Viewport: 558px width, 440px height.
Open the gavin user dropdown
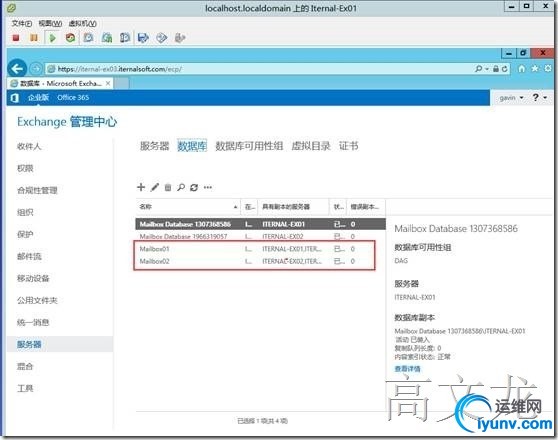(x=511, y=98)
